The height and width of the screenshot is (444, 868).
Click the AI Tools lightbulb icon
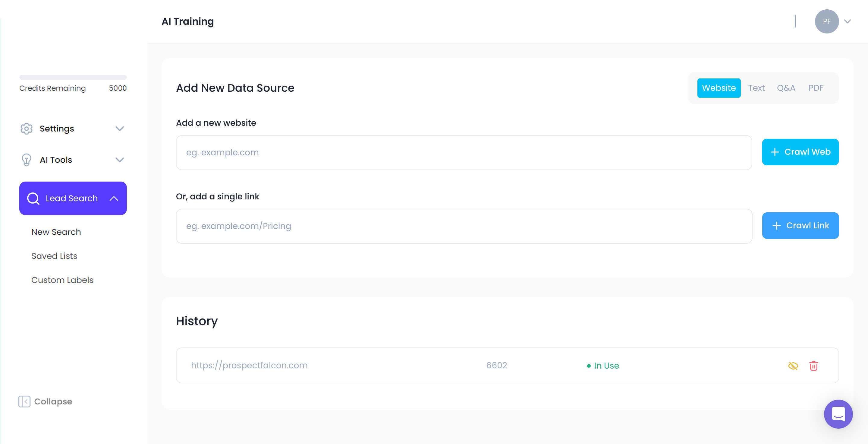click(x=26, y=160)
